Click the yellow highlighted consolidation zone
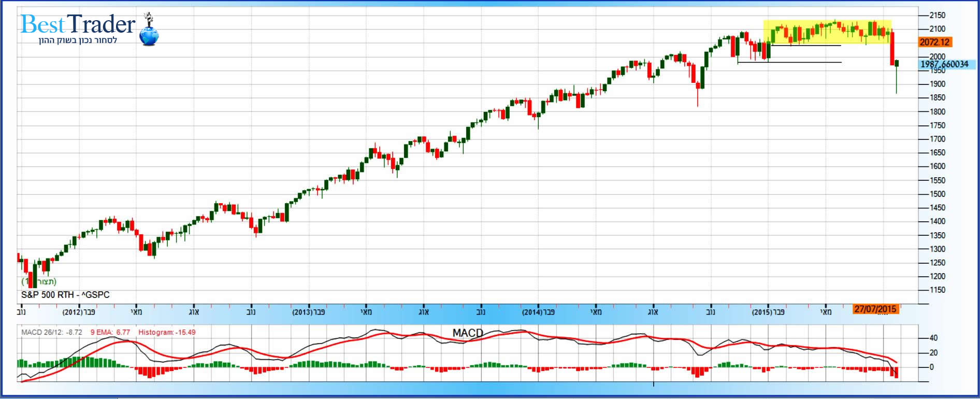This screenshot has height=399, width=980. point(827,32)
